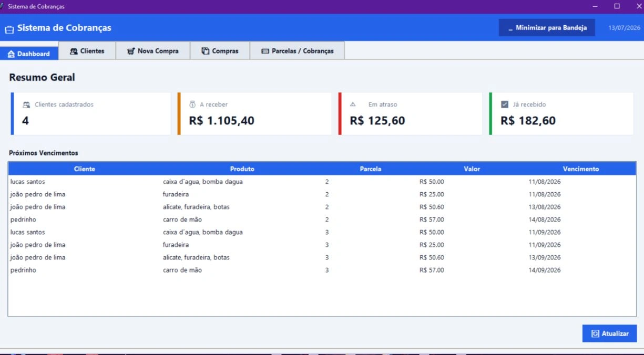
Task: Open the Nova Compra tab
Action: [153, 50]
